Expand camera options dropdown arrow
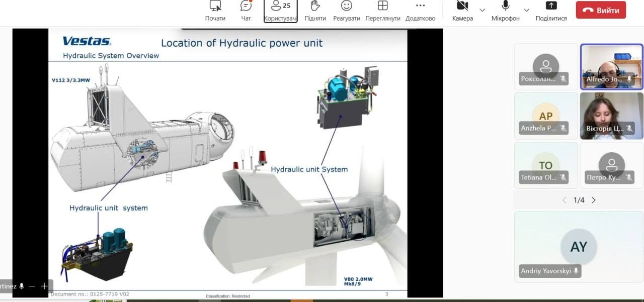Viewport: 644px width, 302px height. (482, 10)
